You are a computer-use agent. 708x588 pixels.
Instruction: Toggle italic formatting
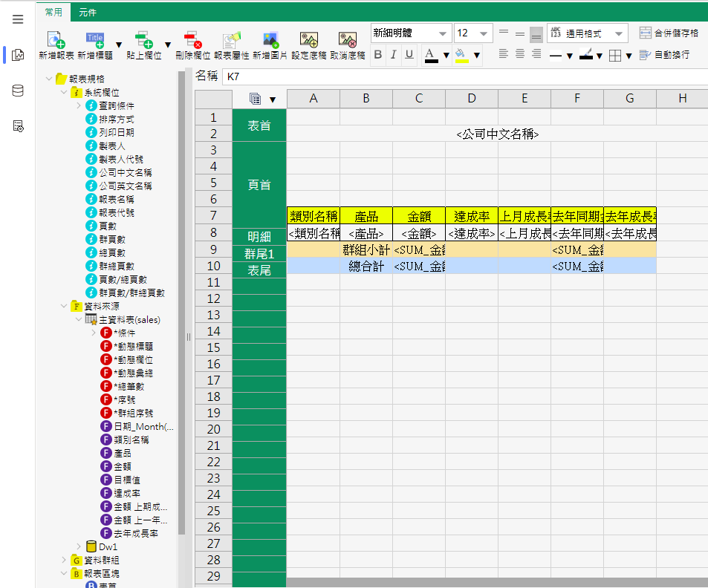393,55
